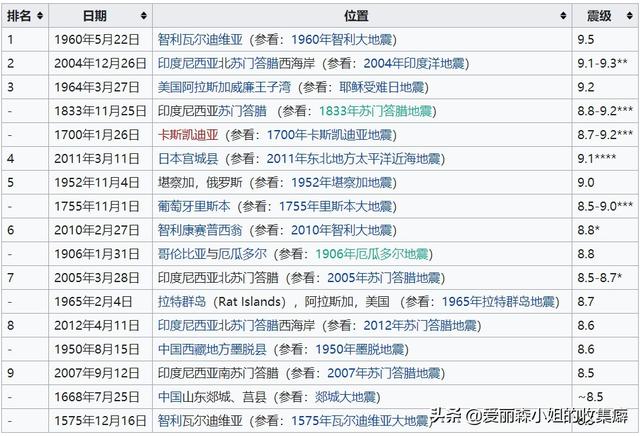Viewport: 640px width, 436px height.
Task: Open link 1952年堪察加地震
Action: tap(341, 182)
